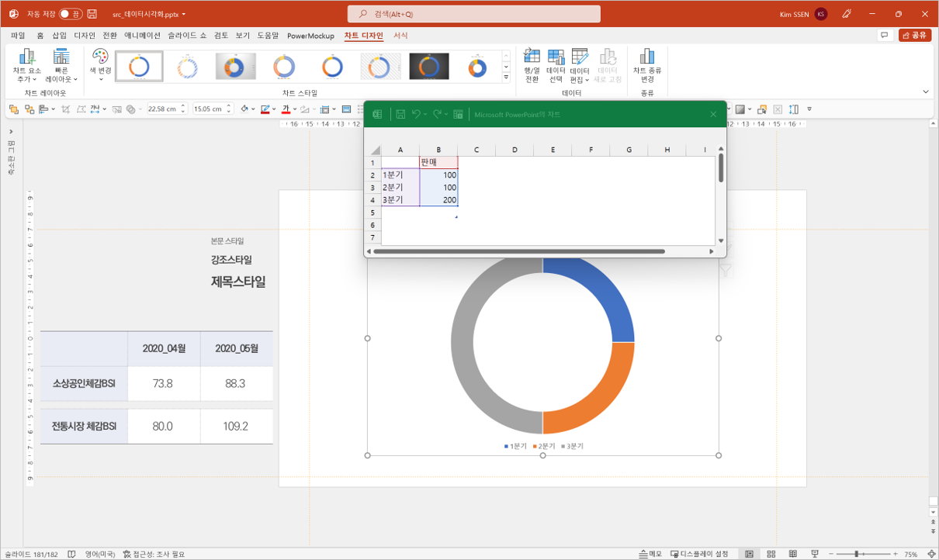
Task: Click the shape outline pen color icon
Action: click(x=265, y=109)
